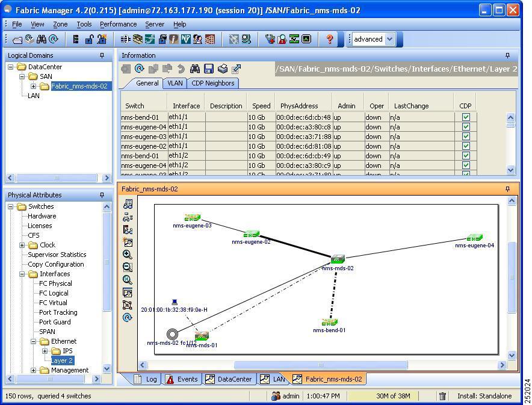The width and height of the screenshot is (532, 405).
Task: Collapse the Switches folder in Physical Attributes
Action: coord(11,206)
